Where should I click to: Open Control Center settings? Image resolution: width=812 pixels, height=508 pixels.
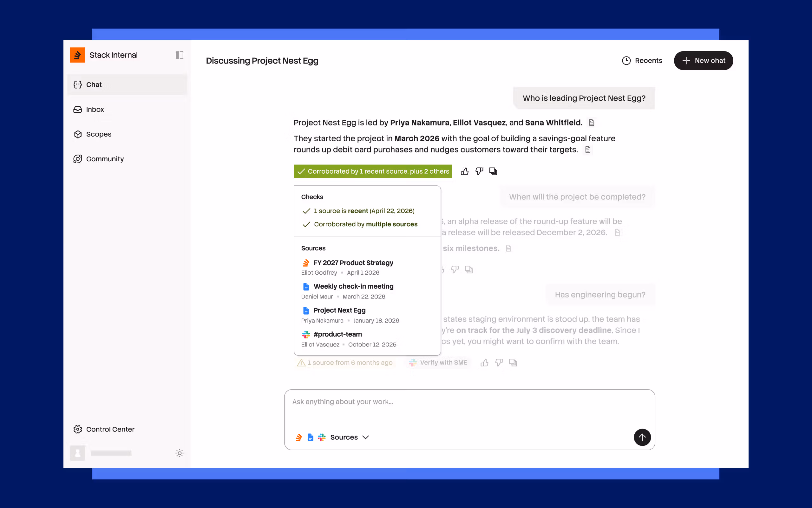[x=104, y=429]
